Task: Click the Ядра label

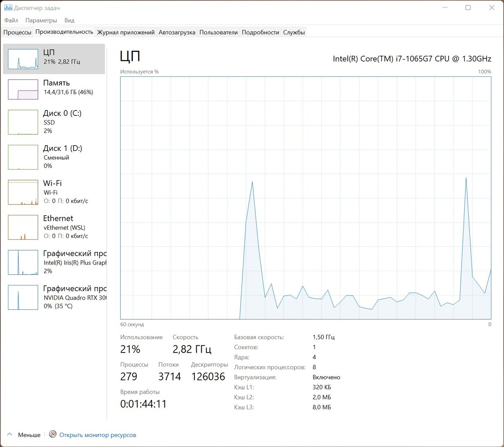Action: pyautogui.click(x=241, y=357)
